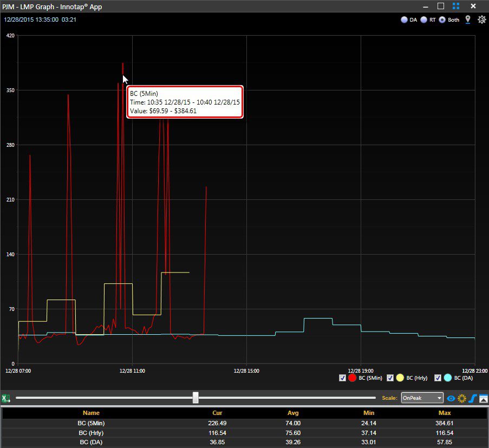489x448 pixels.
Task: Click the 33.01 min value cell
Action: coord(369,442)
